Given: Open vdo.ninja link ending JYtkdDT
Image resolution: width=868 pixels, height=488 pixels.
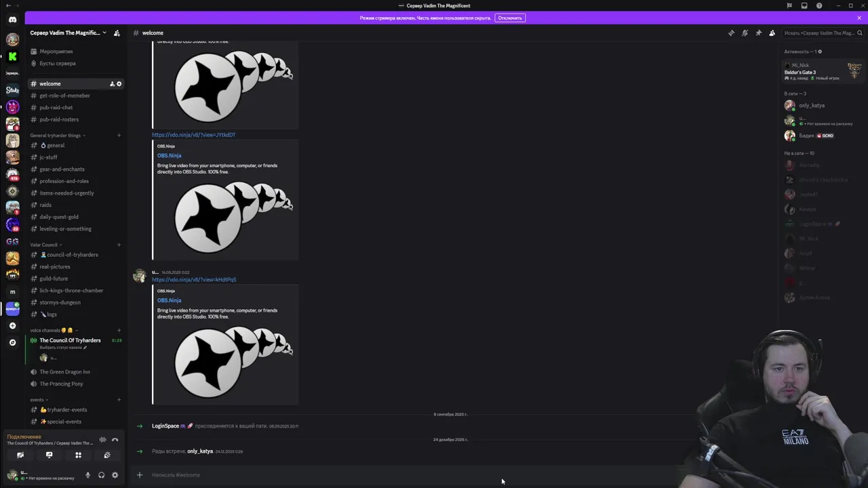Looking at the screenshot, I should pyautogui.click(x=193, y=135).
